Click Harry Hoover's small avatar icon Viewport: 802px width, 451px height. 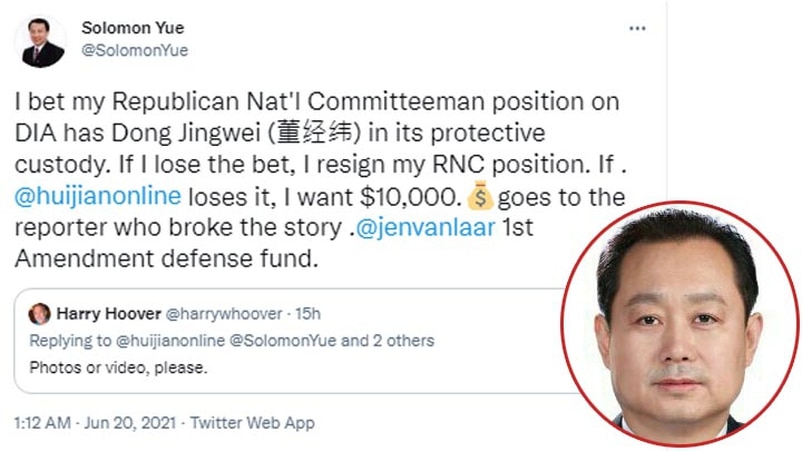point(39,313)
